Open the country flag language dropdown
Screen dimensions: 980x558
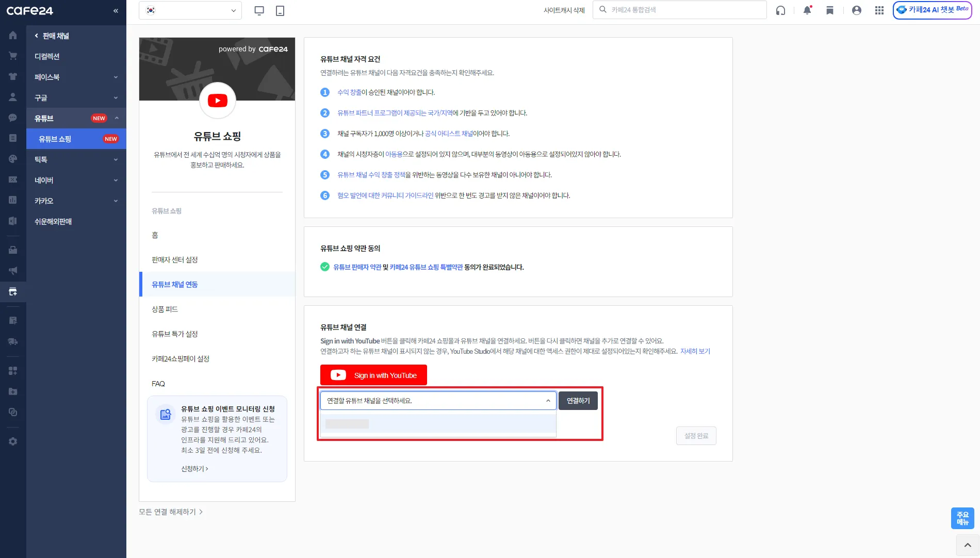click(x=190, y=10)
